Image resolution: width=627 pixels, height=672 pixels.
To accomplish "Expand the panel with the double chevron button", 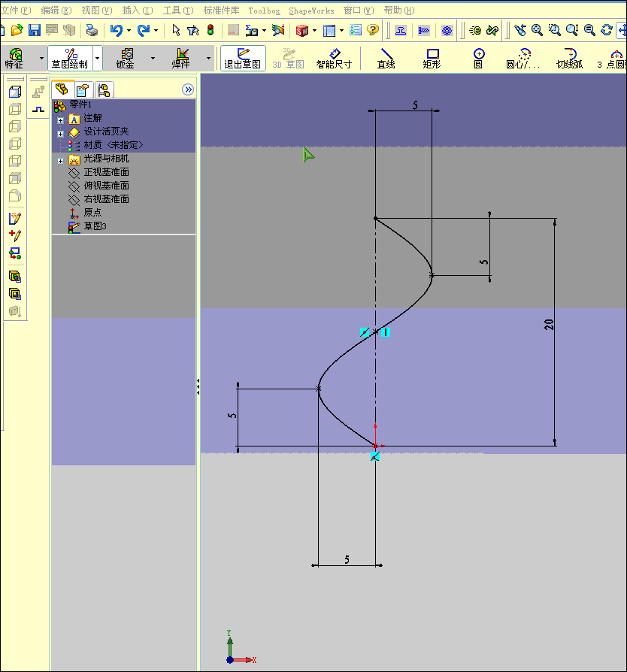I will (x=188, y=89).
